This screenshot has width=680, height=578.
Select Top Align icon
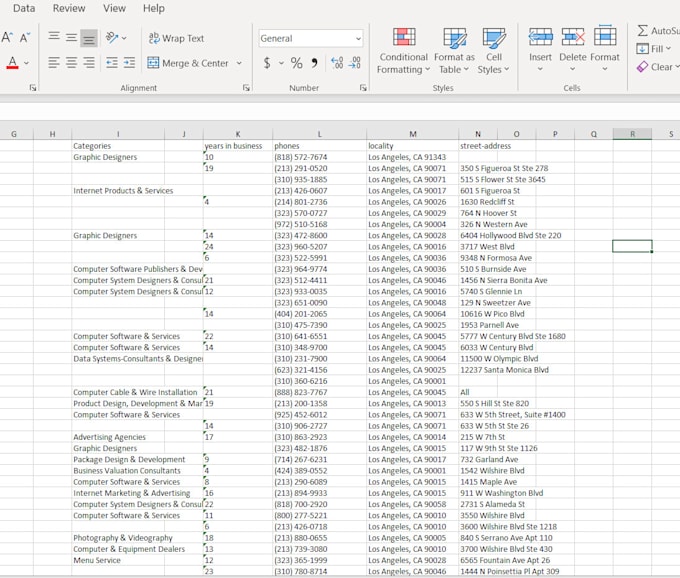(x=54, y=37)
